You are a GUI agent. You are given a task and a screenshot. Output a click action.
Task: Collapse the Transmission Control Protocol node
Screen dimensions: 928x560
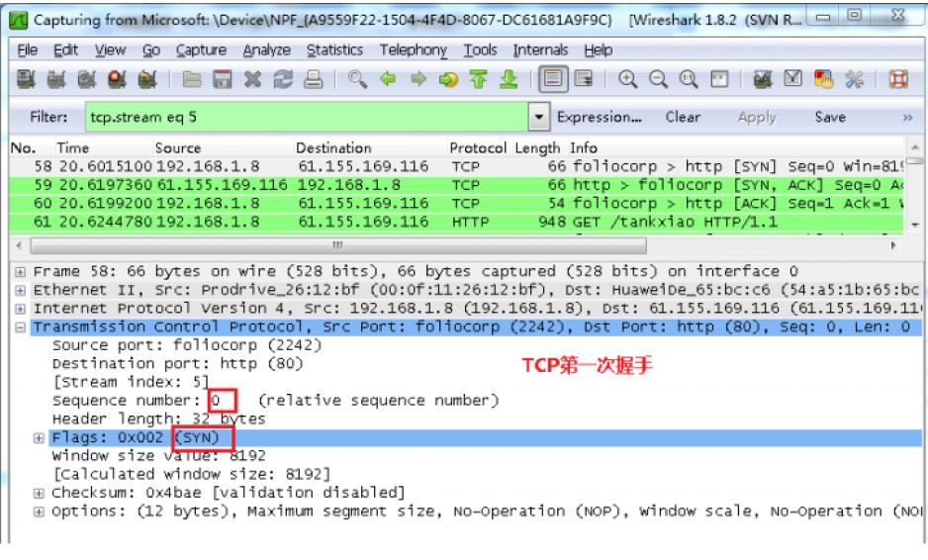[x=20, y=327]
